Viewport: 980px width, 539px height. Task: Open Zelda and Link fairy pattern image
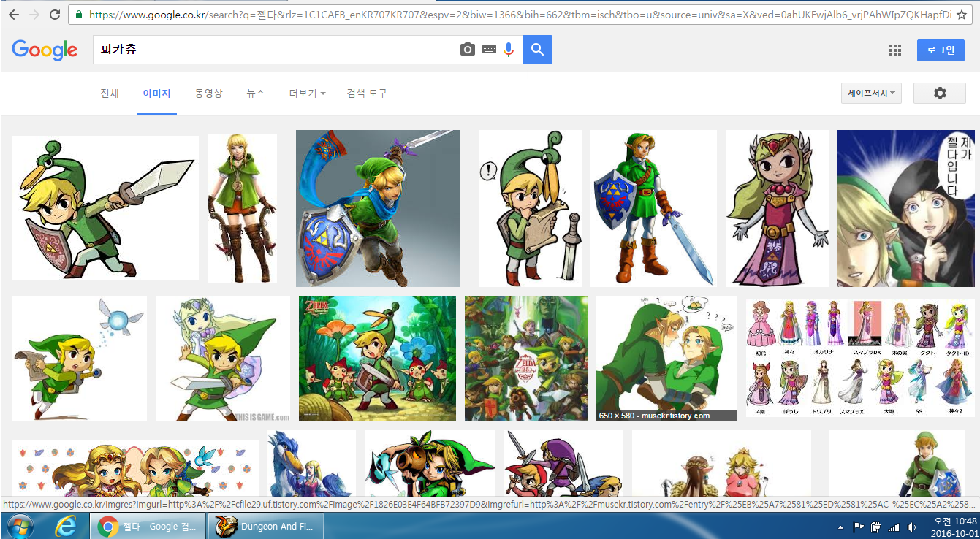(x=135, y=469)
